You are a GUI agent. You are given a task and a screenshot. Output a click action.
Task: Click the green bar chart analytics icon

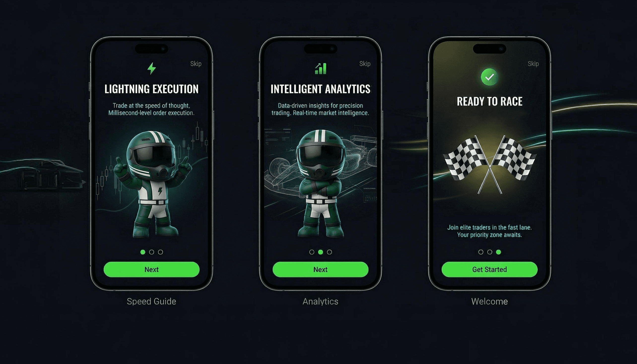click(x=320, y=68)
